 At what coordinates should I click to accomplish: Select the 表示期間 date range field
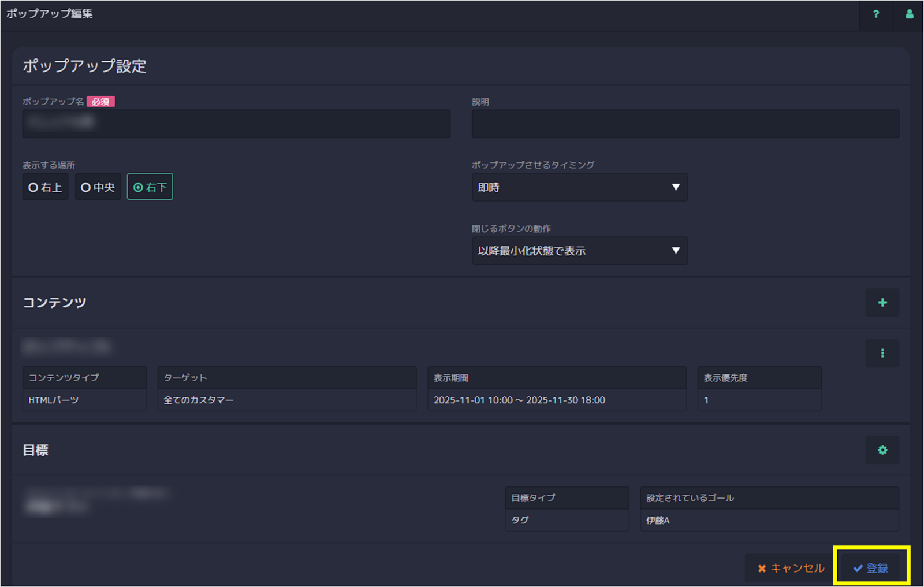coord(556,400)
